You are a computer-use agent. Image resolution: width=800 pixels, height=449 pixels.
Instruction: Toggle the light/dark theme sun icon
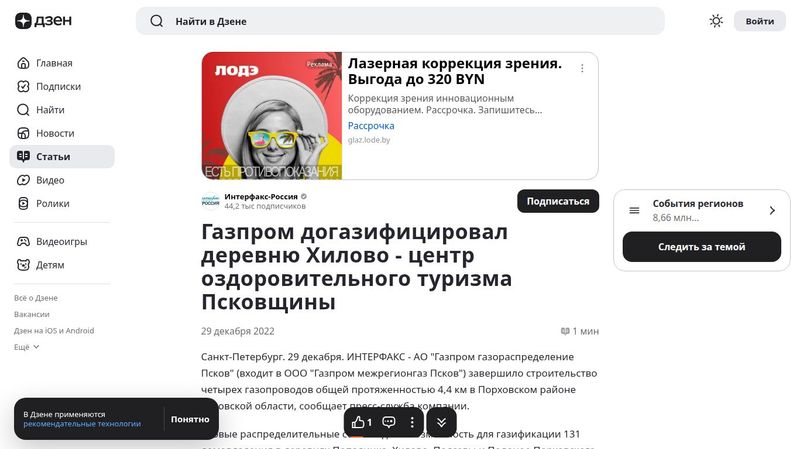[x=716, y=21]
